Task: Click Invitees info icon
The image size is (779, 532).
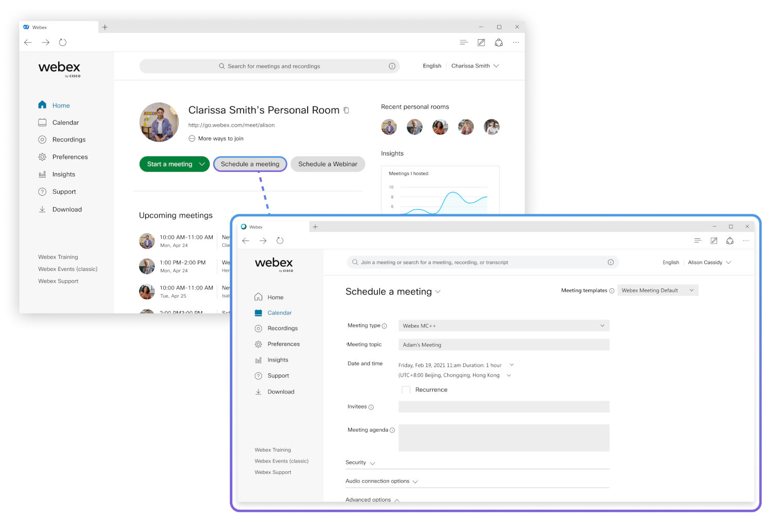Action: point(371,407)
